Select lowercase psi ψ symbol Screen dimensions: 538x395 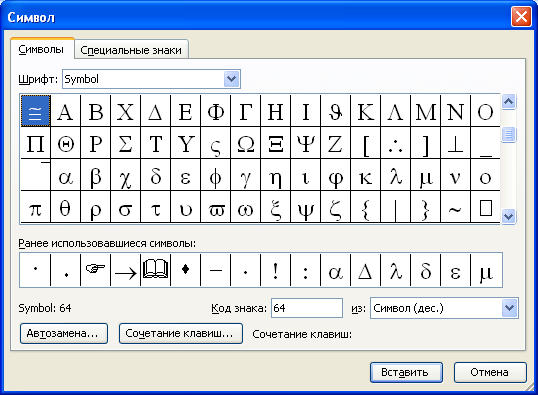(306, 207)
